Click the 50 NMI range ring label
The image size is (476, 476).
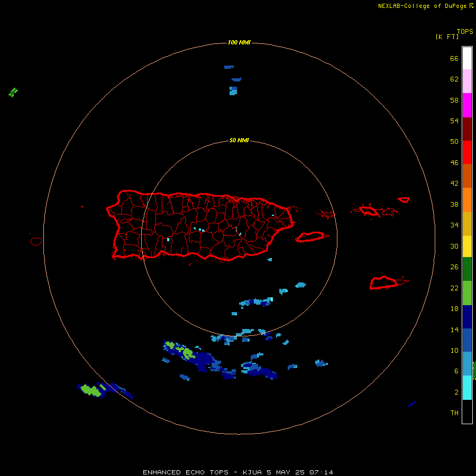click(x=239, y=140)
